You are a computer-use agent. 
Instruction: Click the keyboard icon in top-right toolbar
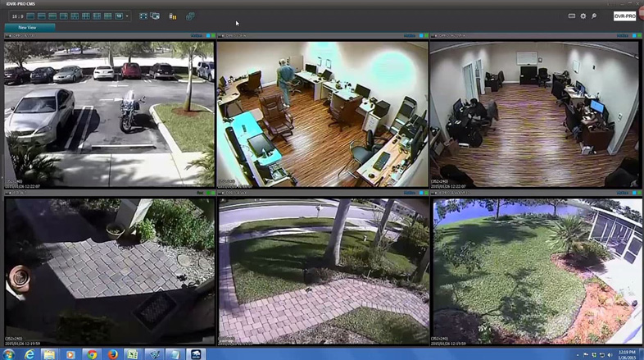click(x=572, y=16)
